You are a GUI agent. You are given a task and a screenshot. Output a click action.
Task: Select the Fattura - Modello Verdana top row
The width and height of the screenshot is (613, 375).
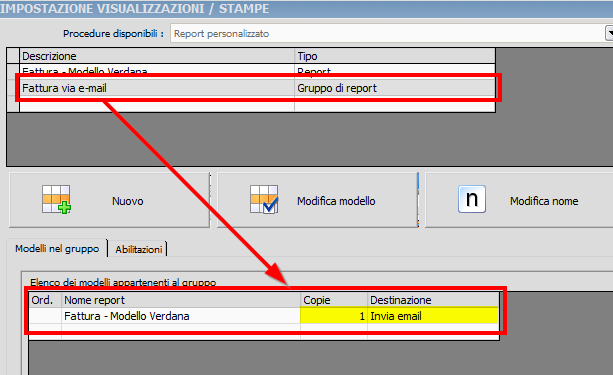click(x=257, y=71)
